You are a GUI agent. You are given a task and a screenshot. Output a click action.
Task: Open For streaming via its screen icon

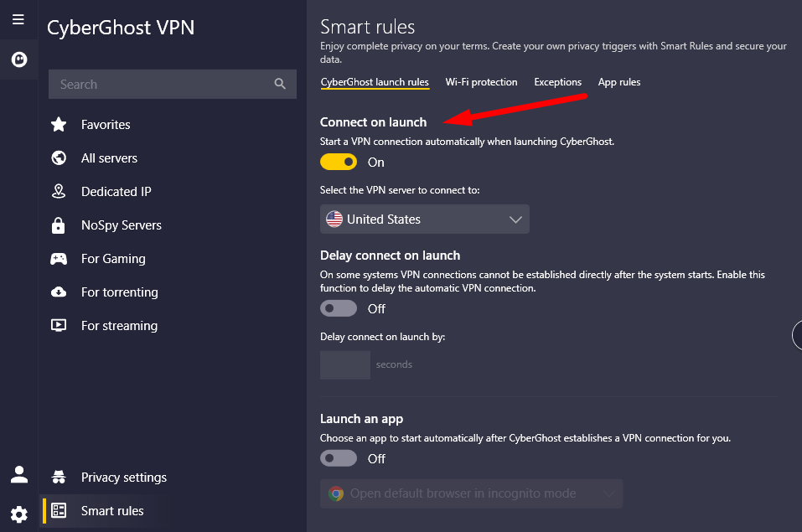pyautogui.click(x=59, y=325)
